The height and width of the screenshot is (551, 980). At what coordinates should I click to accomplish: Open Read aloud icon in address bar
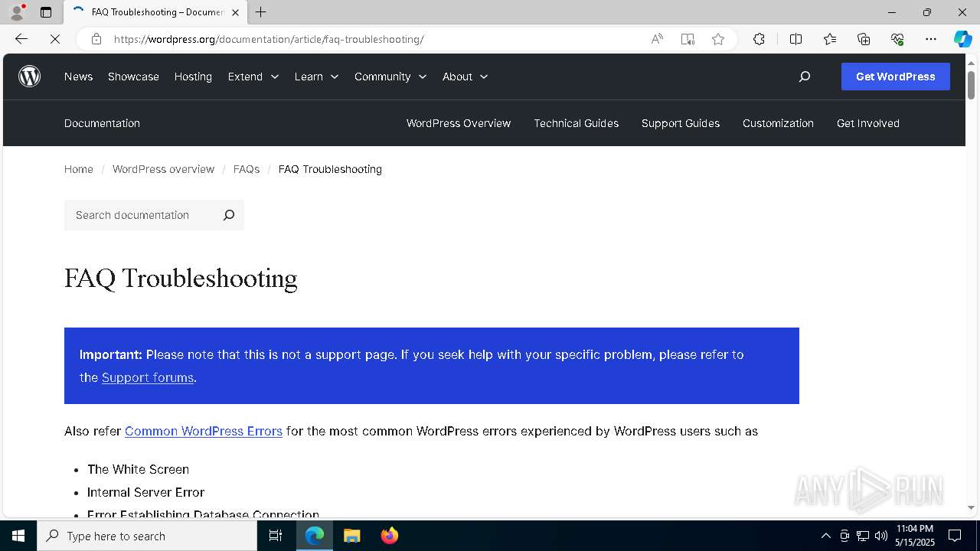pyautogui.click(x=657, y=39)
